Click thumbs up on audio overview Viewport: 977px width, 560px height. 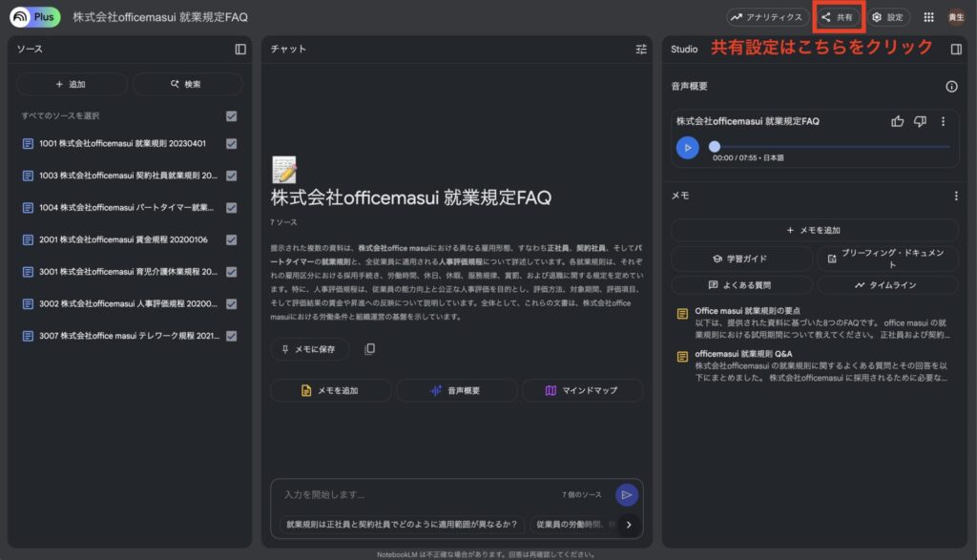(897, 121)
